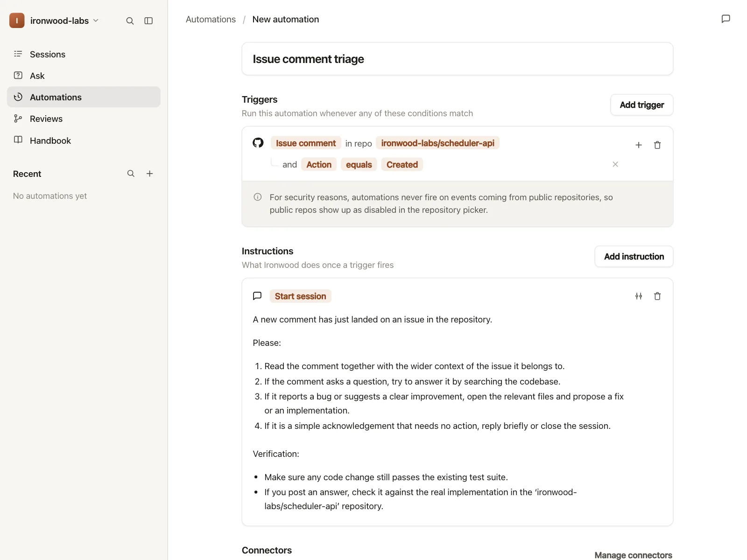Change the Created condition value
The image size is (747, 560).
[402, 165]
